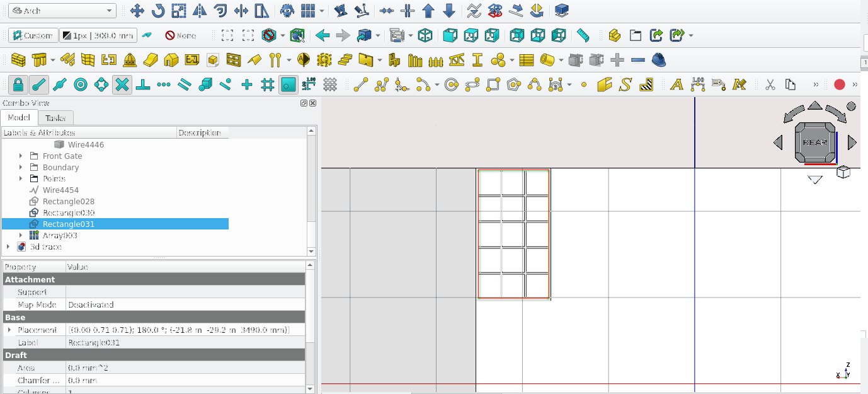
Task: Select the Rotate tool
Action: (157, 11)
